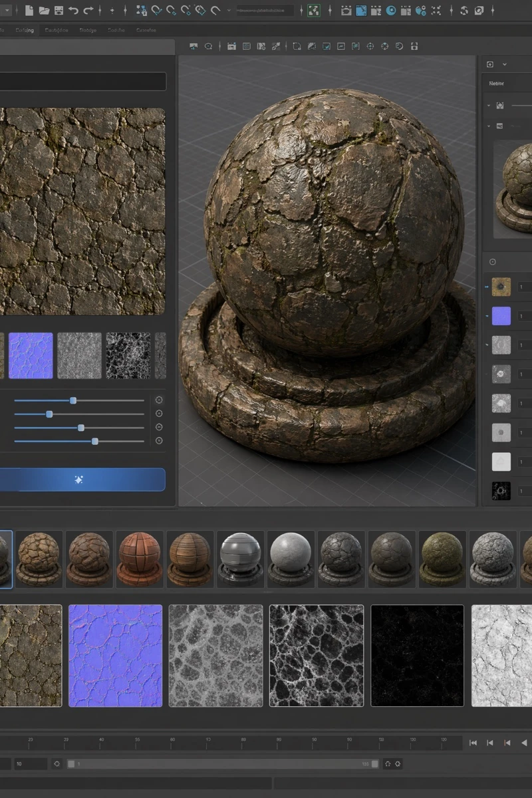Open the large solid black map tile
Image resolution: width=532 pixels, height=798 pixels.
click(418, 656)
